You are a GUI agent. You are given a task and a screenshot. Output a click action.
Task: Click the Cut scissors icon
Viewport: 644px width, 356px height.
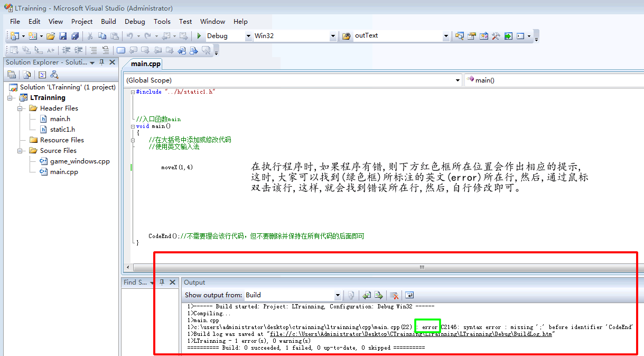90,36
